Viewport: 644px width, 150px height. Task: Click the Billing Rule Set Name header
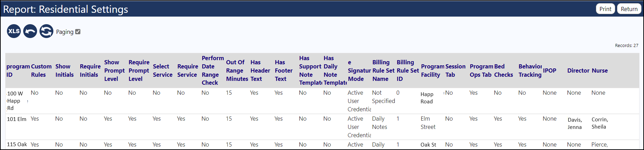[x=383, y=71]
